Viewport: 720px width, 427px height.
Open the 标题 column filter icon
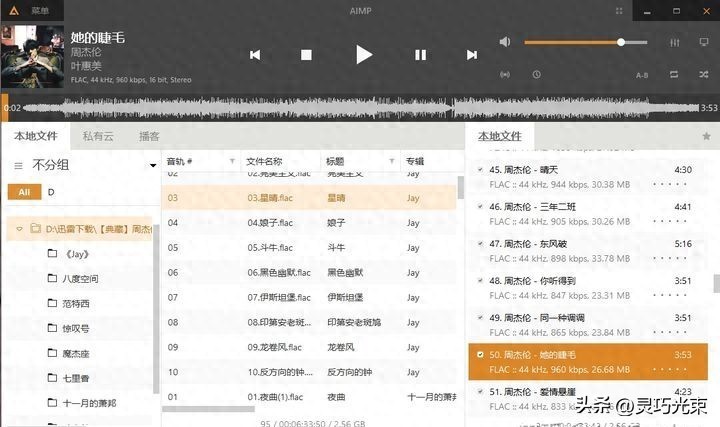392,161
